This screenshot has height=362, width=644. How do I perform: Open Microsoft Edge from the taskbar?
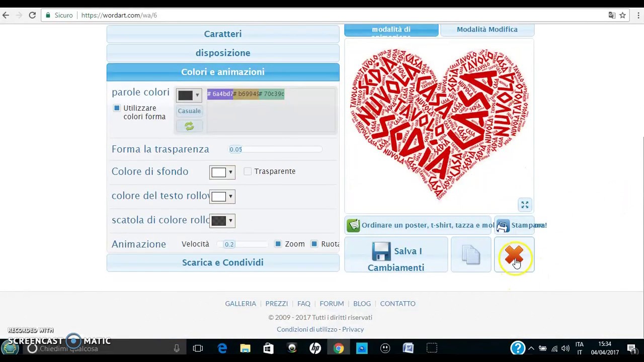pyautogui.click(x=222, y=348)
